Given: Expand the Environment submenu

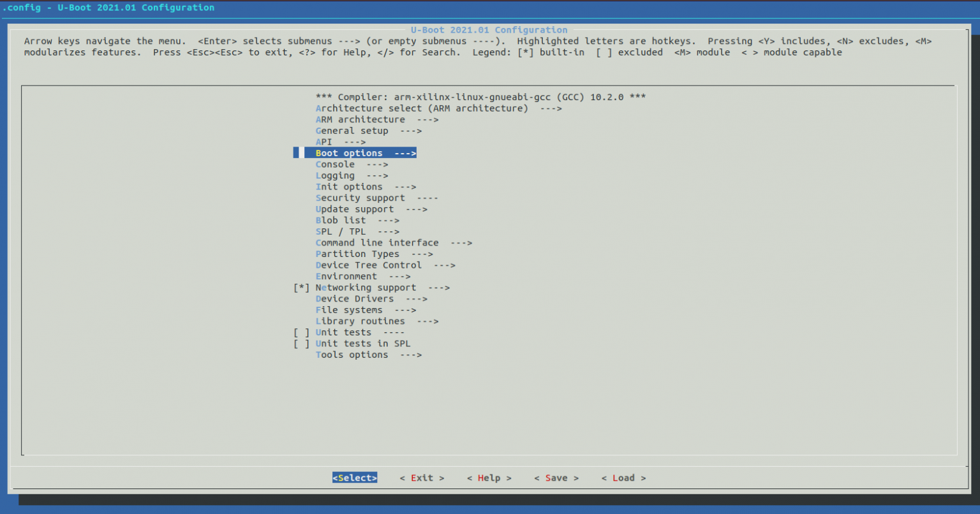Looking at the screenshot, I should tap(346, 276).
